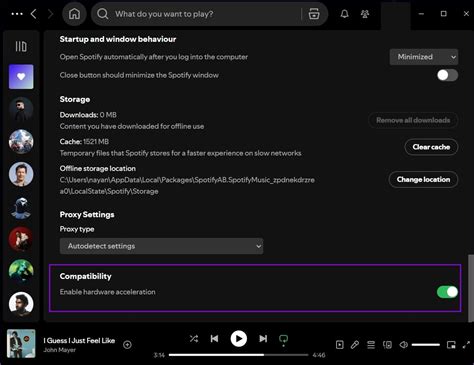Show lyrics with the microphone icon

pos(355,345)
